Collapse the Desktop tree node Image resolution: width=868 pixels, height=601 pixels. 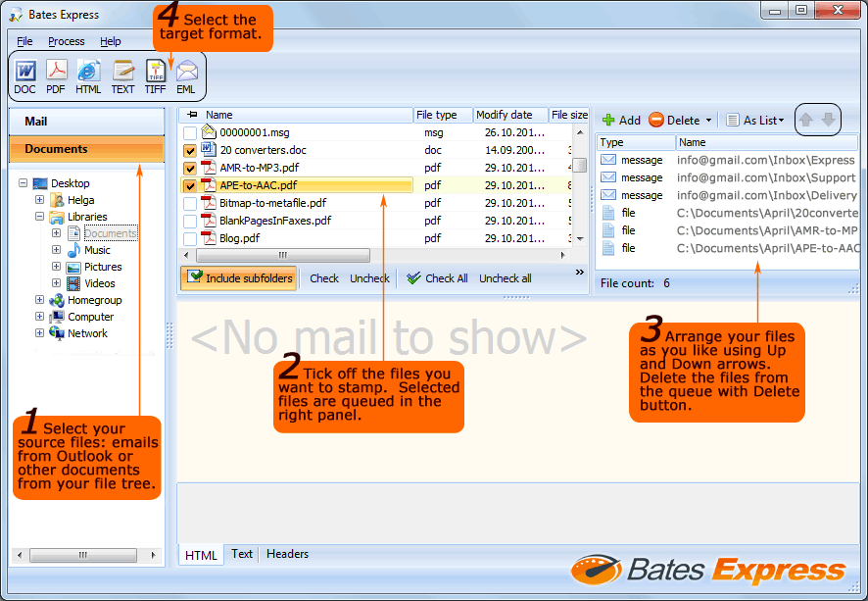(23, 182)
